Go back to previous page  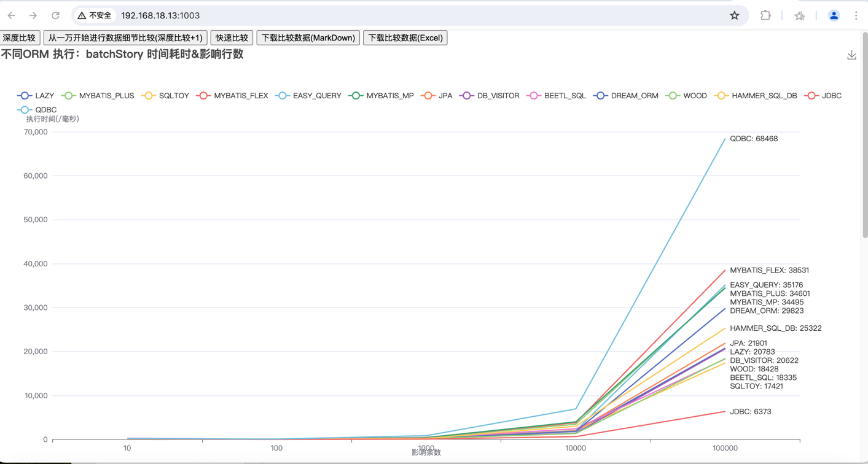click(x=12, y=15)
